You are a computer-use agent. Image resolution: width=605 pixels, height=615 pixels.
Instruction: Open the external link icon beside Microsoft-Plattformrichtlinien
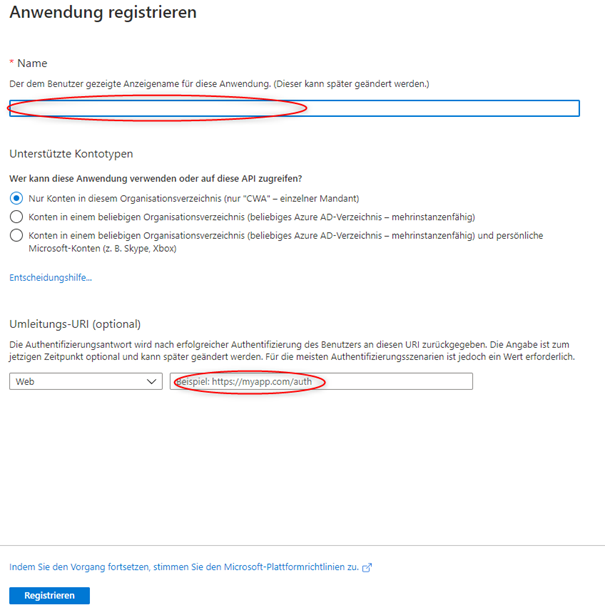[x=367, y=567]
